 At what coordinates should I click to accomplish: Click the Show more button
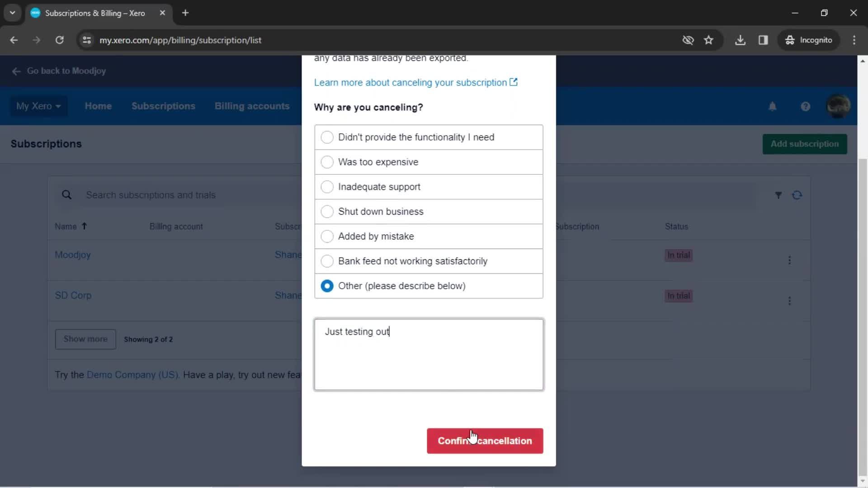point(85,339)
